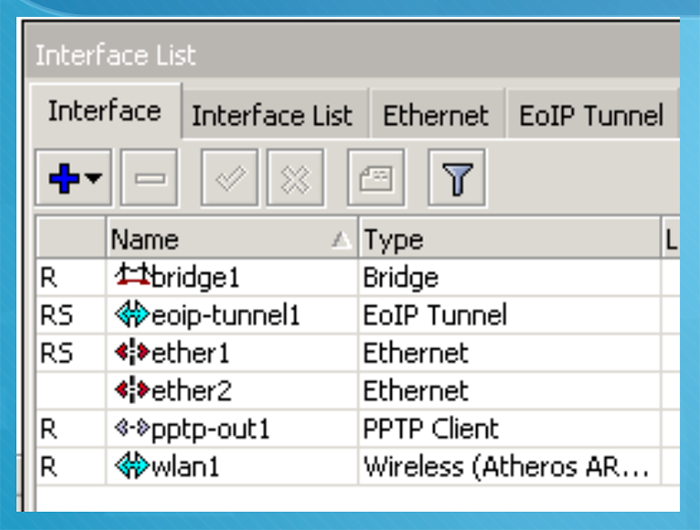The width and height of the screenshot is (700, 530).
Task: Switch to the Interface tab
Action: [x=105, y=111]
